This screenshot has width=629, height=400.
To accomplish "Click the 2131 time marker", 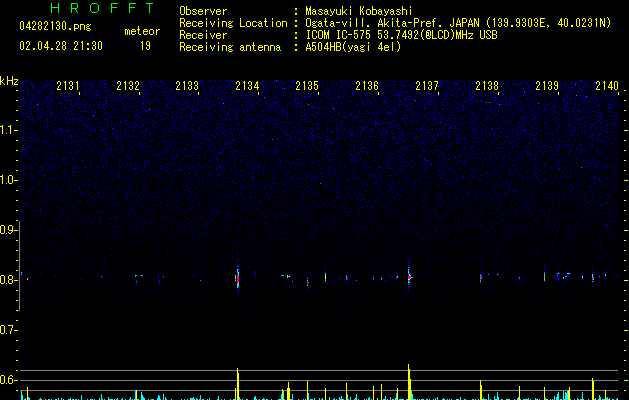I will 67,86.
